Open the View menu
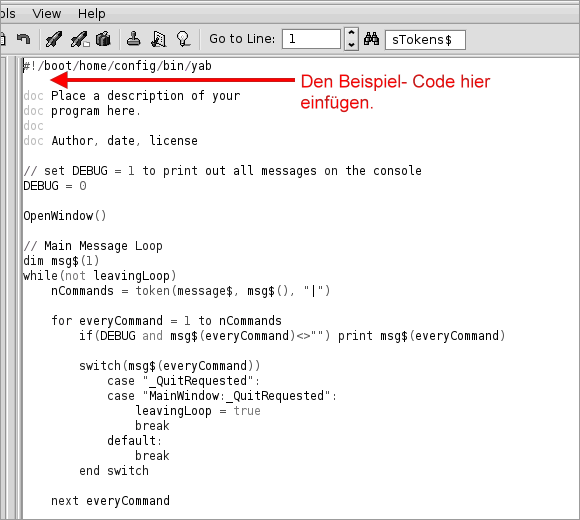The width and height of the screenshot is (580, 520). point(47,14)
